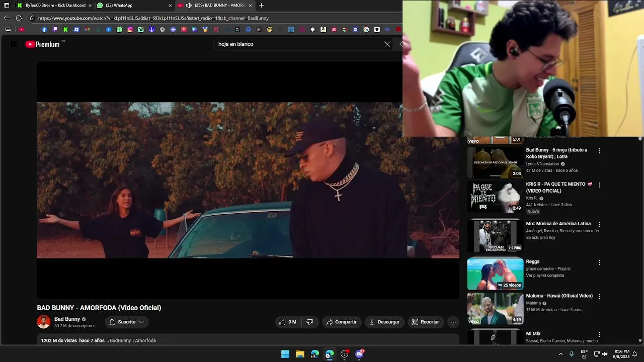
Task: Clear the search box text
Action: point(387,44)
